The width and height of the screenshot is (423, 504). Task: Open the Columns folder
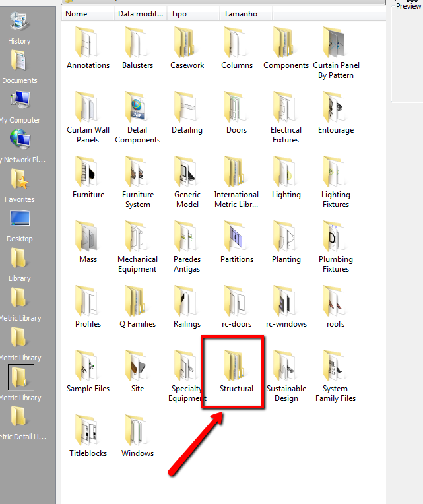[236, 48]
